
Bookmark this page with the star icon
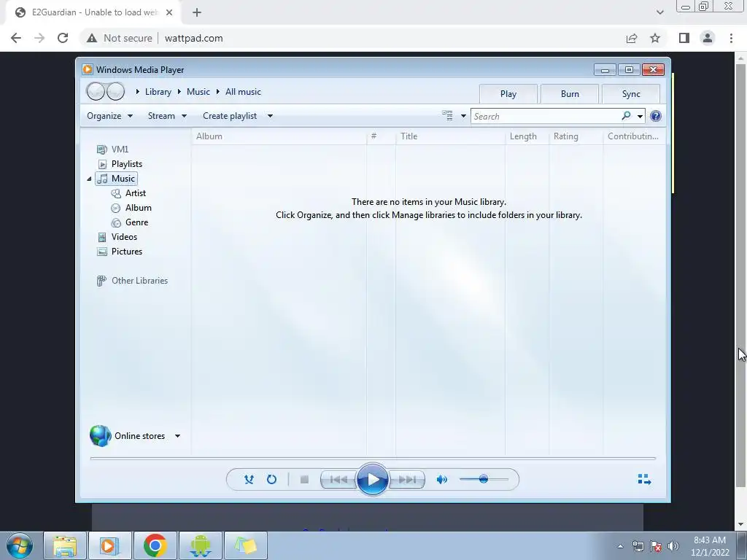coord(655,38)
